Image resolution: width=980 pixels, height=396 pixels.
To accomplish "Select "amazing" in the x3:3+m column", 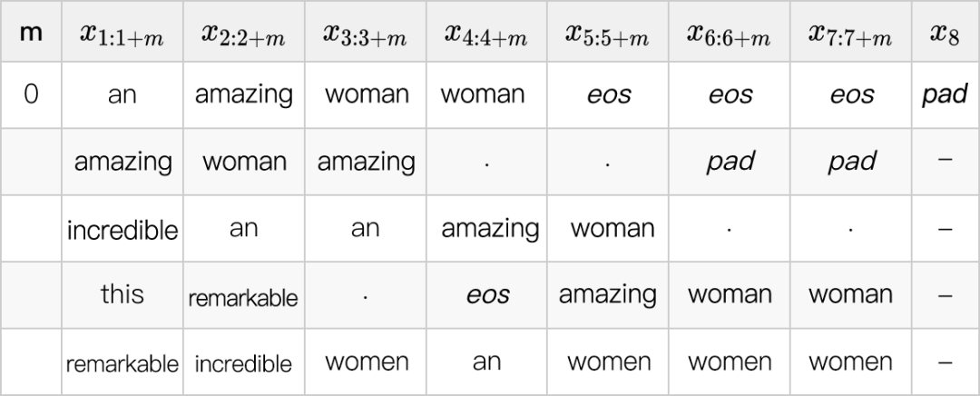I will [365, 162].
